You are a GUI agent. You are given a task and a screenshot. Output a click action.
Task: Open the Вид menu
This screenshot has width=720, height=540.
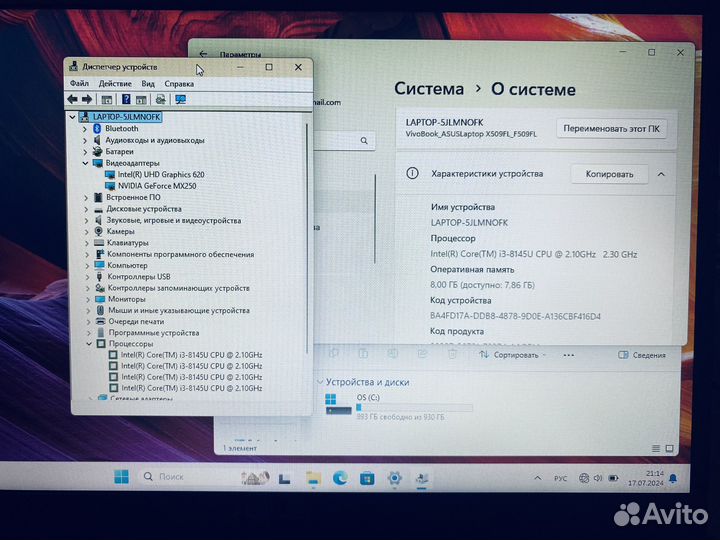tap(148, 84)
